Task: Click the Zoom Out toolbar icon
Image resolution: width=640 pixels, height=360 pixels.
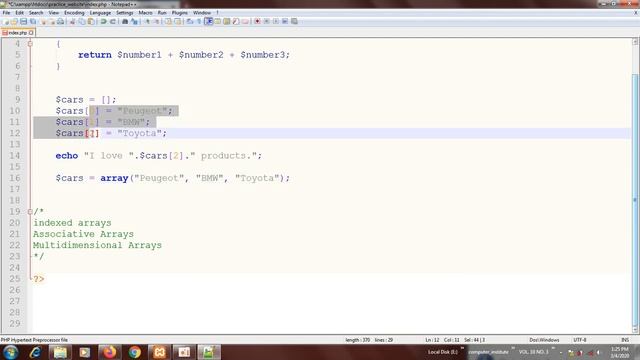Action: (x=156, y=21)
